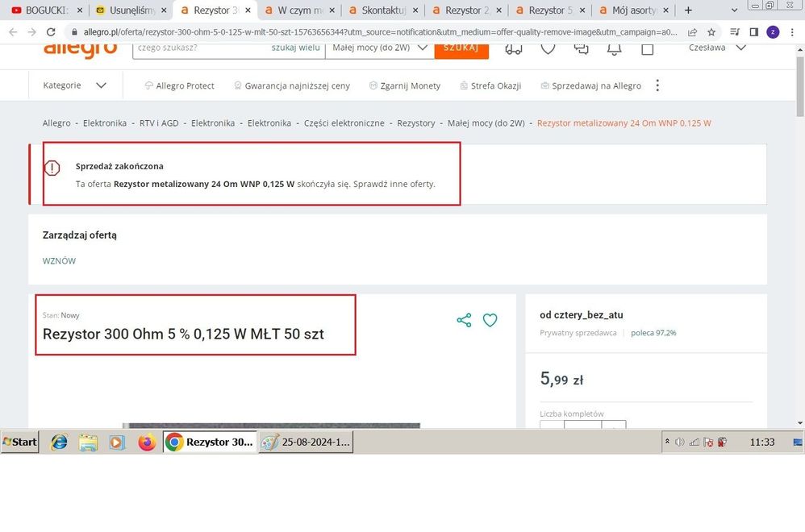Add the offer to favorites heart

pyautogui.click(x=490, y=320)
